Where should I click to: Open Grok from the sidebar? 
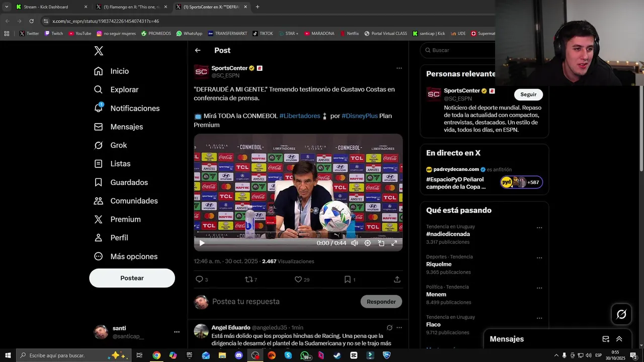[110, 145]
